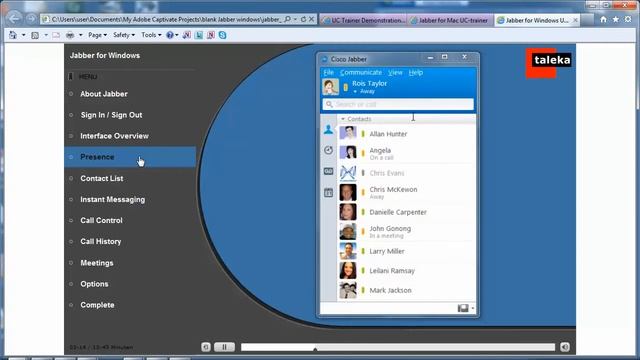Click in the Search or call field

[398, 104]
